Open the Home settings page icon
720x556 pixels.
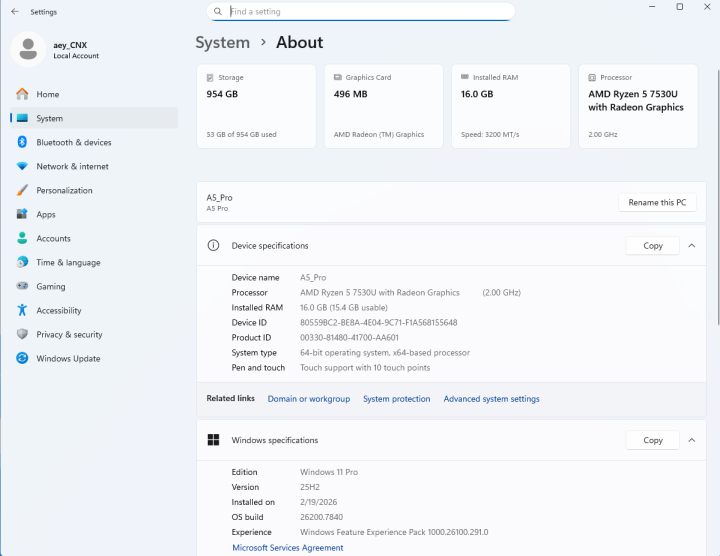[x=22, y=94]
